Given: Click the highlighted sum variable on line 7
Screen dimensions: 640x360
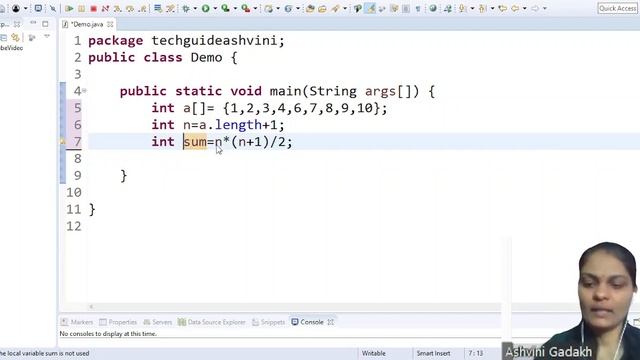Looking at the screenshot, I should (195, 142).
